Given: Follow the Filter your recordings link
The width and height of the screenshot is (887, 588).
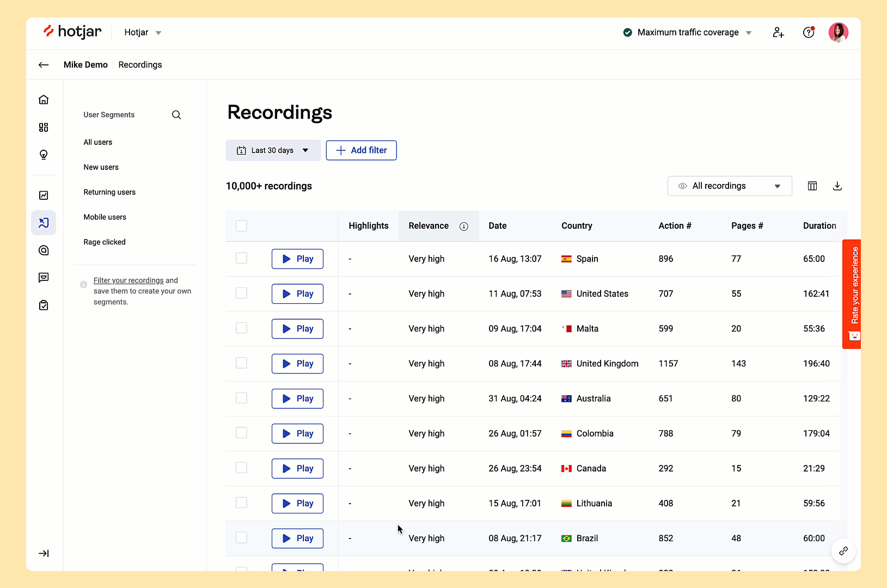Looking at the screenshot, I should 129,280.
